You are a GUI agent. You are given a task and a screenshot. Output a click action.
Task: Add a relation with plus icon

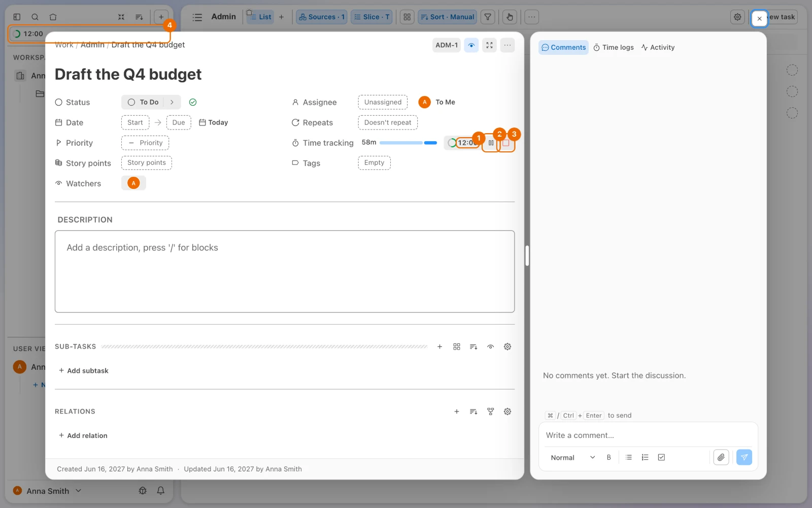[457, 411]
